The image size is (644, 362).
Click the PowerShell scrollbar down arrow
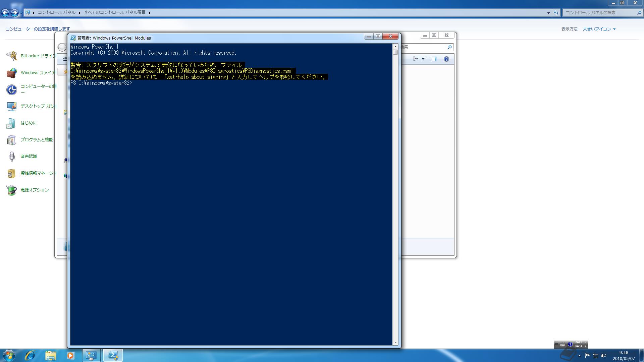point(395,343)
